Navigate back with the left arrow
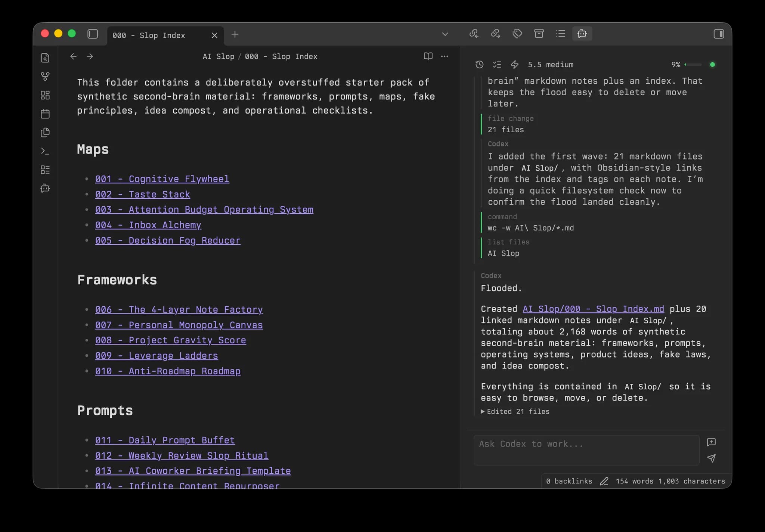This screenshot has height=532, width=765. tap(74, 56)
